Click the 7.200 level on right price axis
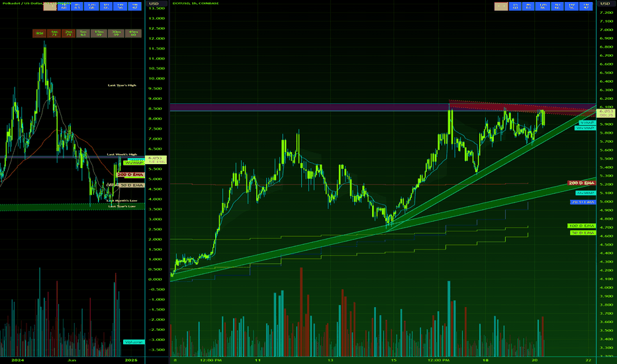The image size is (617, 364). tap(606, 13)
